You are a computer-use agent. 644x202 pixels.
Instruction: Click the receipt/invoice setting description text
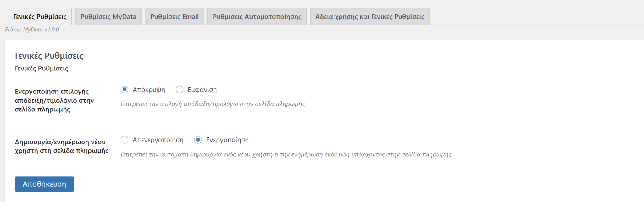(213, 104)
